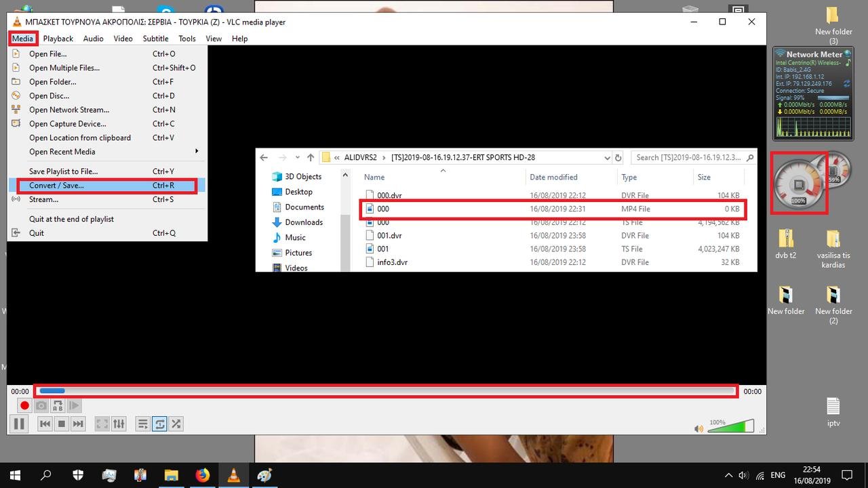Screen dimensions: 868x488
Task: Stop playback with the stop icon
Action: (x=62, y=424)
